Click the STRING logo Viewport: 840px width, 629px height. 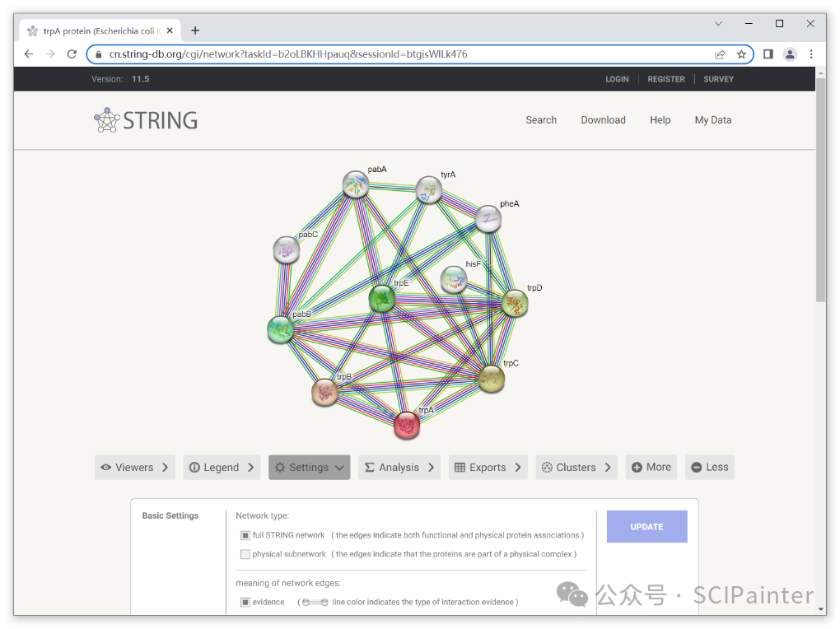pyautogui.click(x=146, y=120)
